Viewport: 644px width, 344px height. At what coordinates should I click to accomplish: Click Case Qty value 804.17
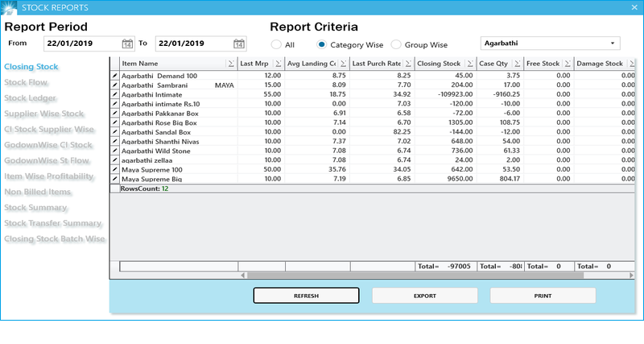(x=511, y=179)
